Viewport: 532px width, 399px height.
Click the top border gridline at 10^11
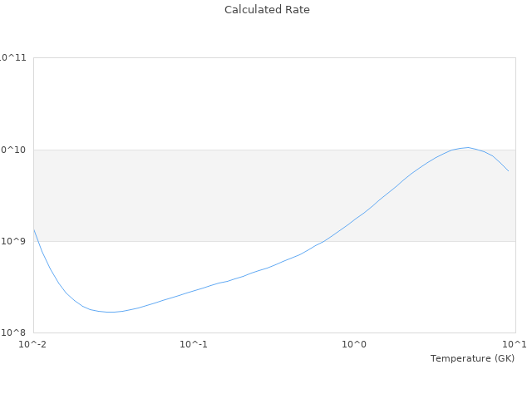coord(274,58)
